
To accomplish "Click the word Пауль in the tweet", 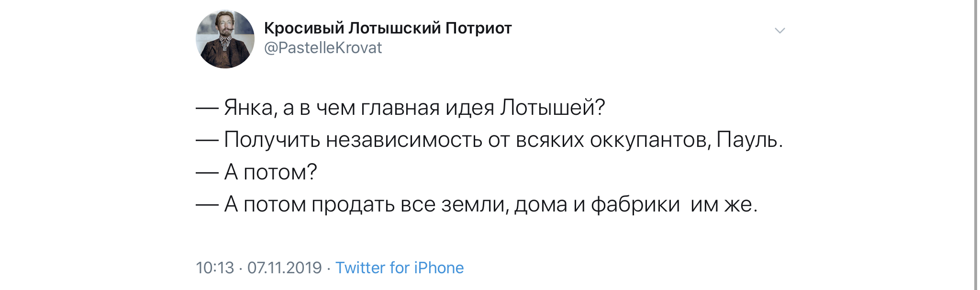I will 746,140.
